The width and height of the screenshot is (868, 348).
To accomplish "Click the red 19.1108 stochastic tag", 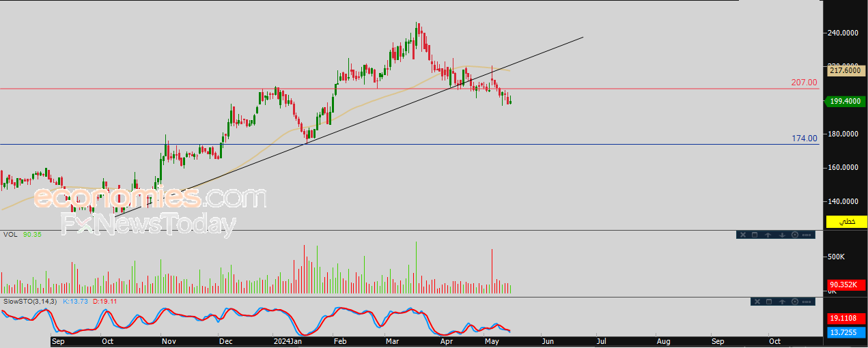I will point(845,319).
